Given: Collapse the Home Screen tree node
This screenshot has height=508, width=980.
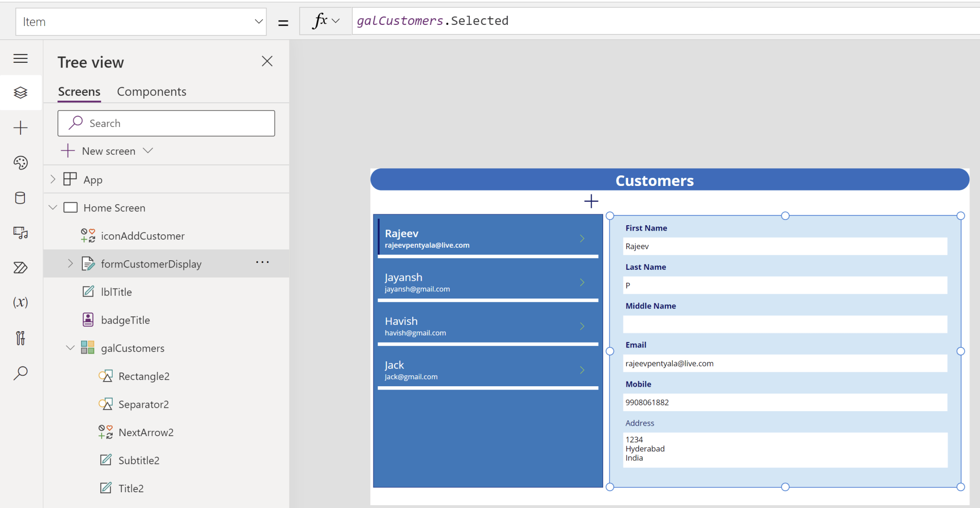Looking at the screenshot, I should (53, 208).
